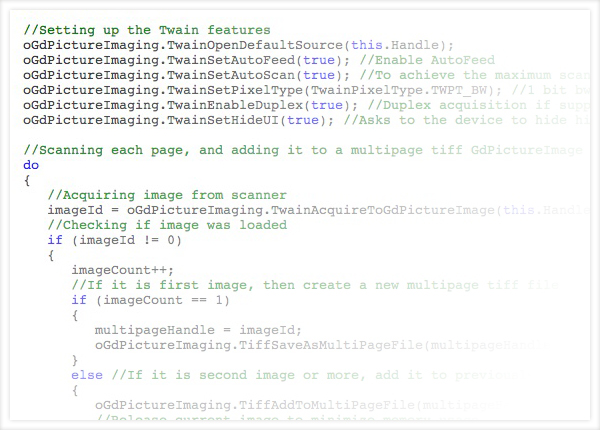
Task: Click the "if (imageId != 0)" condition
Action: click(114, 240)
